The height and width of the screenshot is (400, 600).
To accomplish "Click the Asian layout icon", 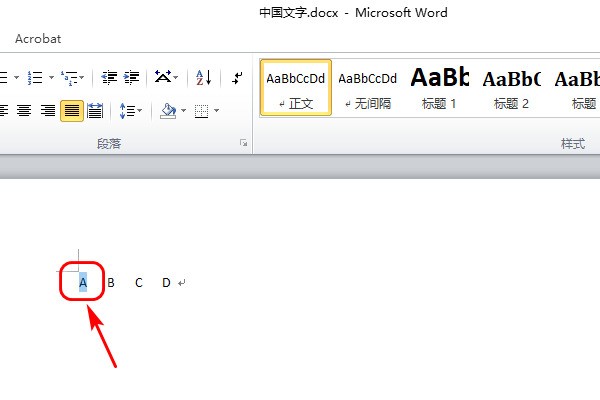I will pyautogui.click(x=163, y=77).
